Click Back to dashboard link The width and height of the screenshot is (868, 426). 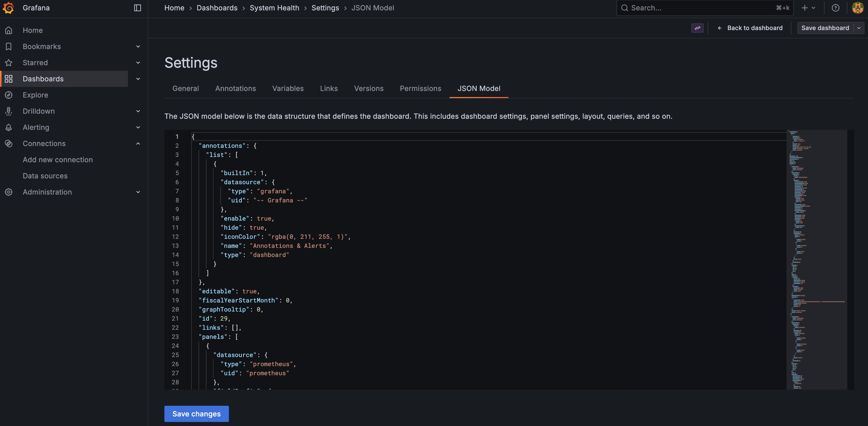tap(750, 28)
